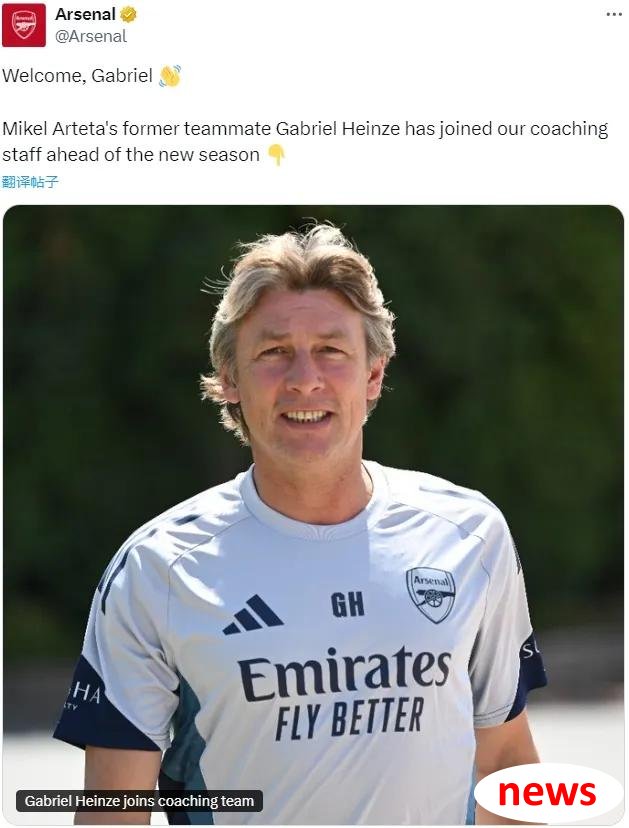Click the red news badge
Image resolution: width=629 pixels, height=828 pixels.
(x=548, y=793)
